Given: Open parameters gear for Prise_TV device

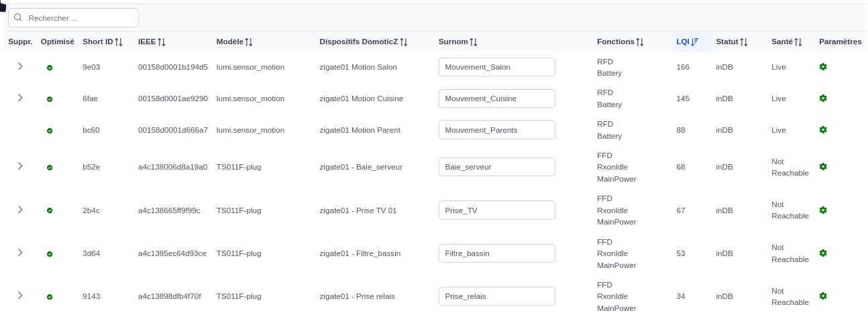Looking at the screenshot, I should point(823,210).
